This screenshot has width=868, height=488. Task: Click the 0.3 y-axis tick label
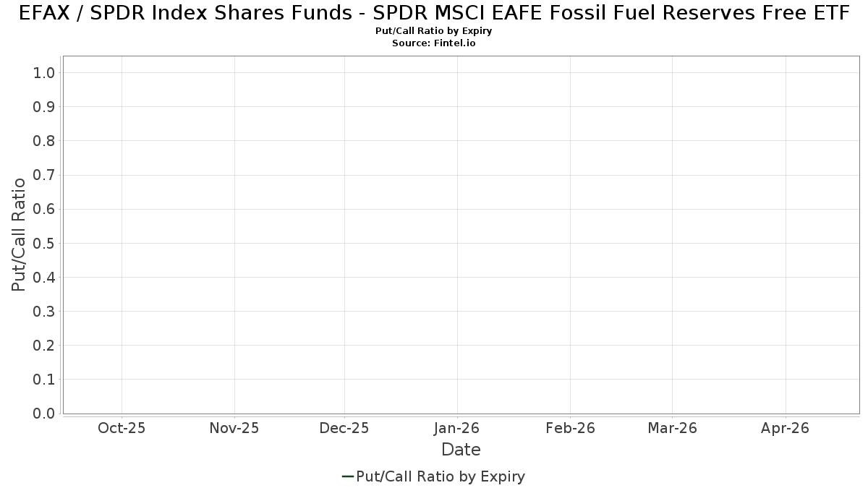pos(44,312)
